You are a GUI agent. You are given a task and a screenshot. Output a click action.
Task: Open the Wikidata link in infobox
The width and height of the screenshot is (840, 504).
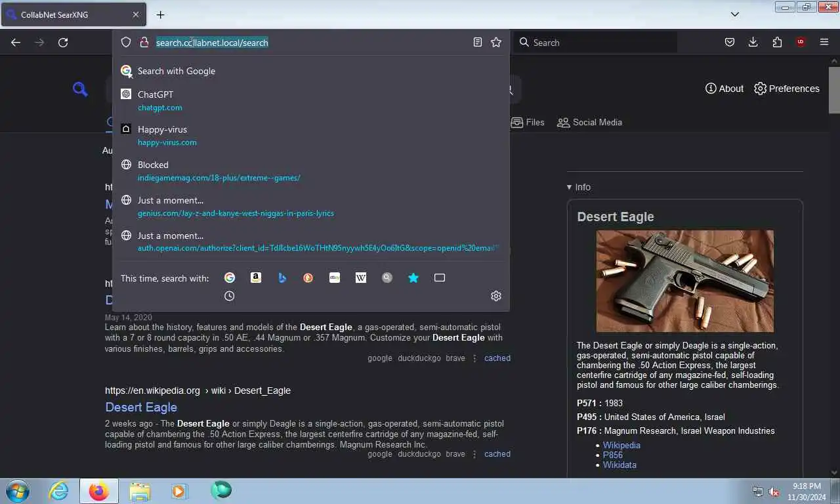619,465
